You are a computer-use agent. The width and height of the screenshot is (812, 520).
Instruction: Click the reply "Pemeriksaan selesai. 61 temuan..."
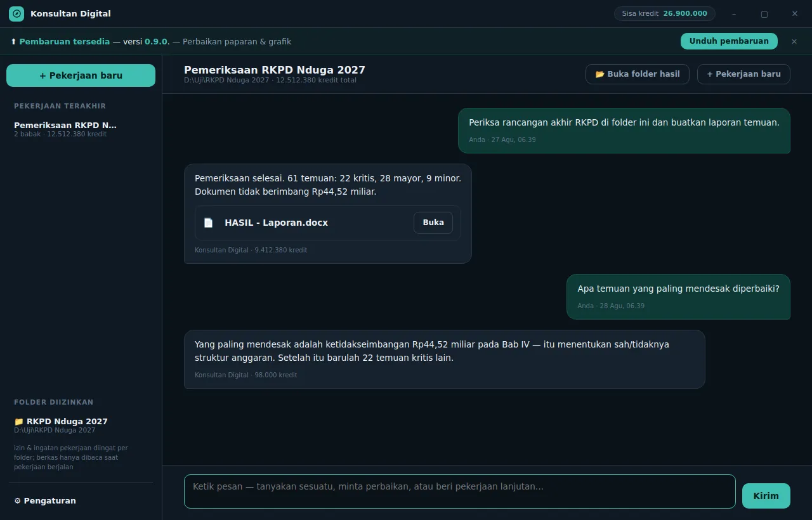(x=328, y=214)
